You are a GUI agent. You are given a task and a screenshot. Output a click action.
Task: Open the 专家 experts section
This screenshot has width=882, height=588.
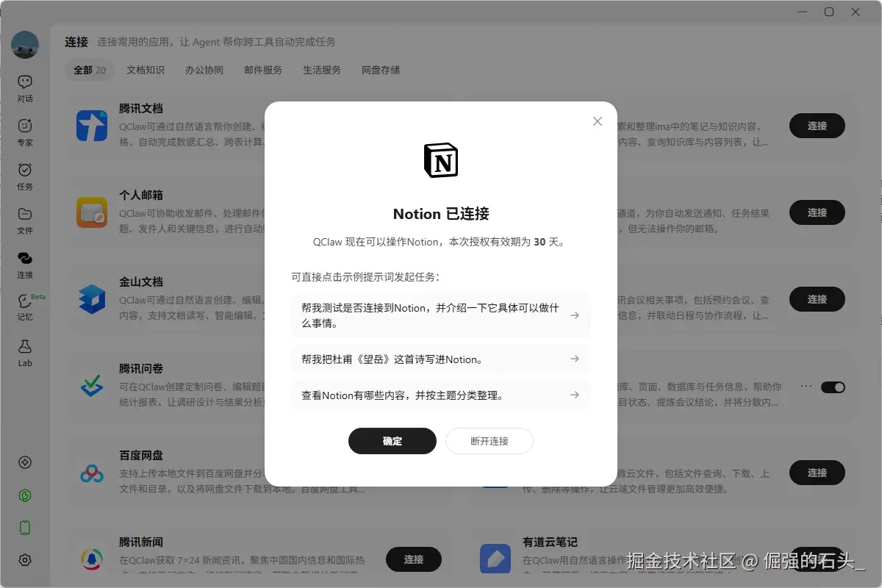[25, 132]
